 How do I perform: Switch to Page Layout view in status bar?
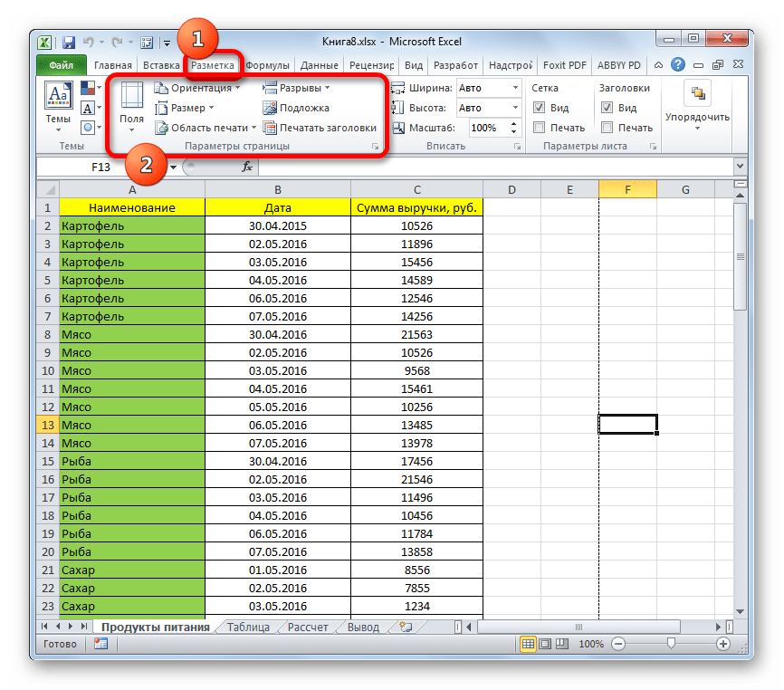click(x=545, y=644)
